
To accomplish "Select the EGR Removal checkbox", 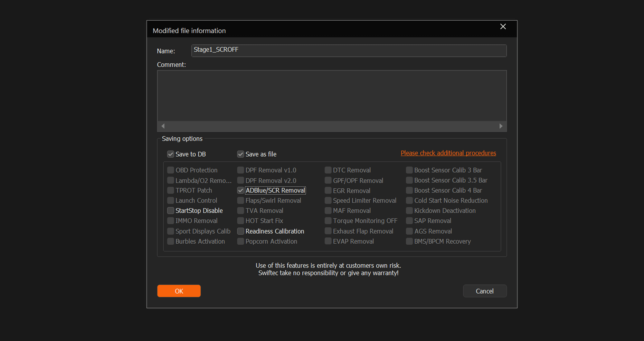I will [x=328, y=190].
